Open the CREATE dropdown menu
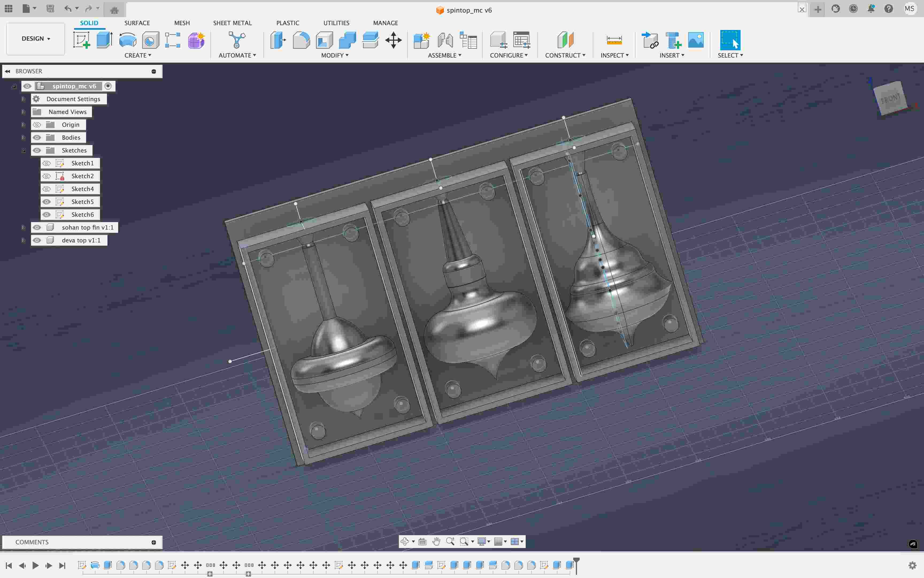This screenshot has height=578, width=924. (138, 55)
